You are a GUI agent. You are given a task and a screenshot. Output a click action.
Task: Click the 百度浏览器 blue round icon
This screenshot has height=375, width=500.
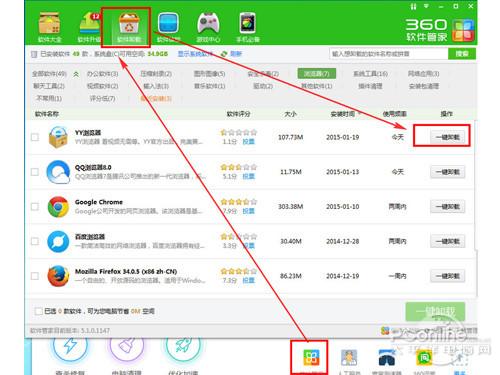[x=58, y=241]
